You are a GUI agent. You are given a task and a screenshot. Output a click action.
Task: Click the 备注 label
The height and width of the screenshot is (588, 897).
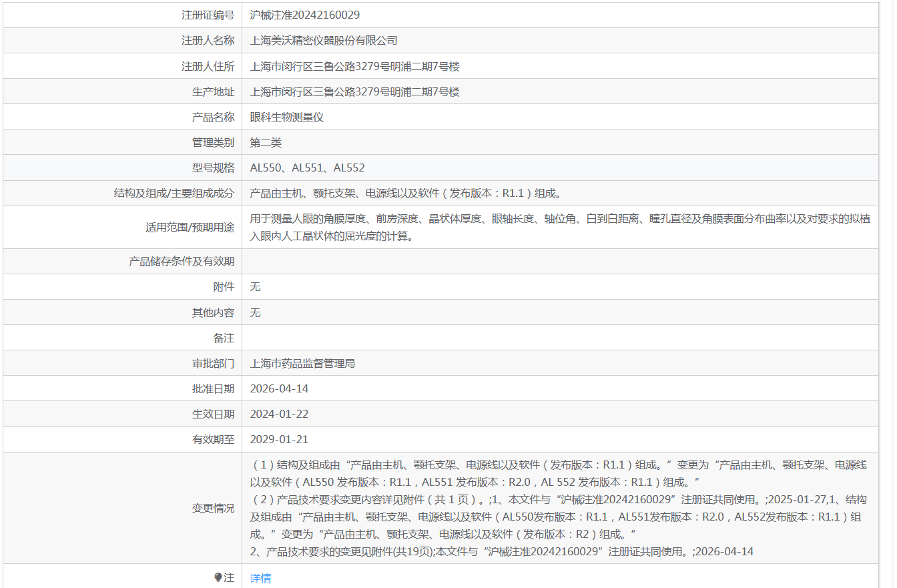click(224, 338)
